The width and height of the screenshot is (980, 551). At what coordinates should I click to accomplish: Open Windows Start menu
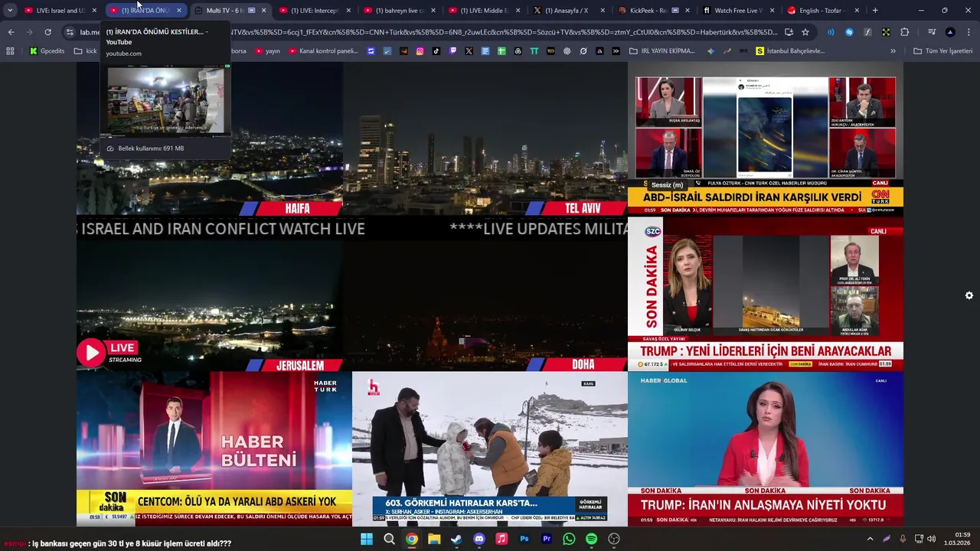click(367, 539)
